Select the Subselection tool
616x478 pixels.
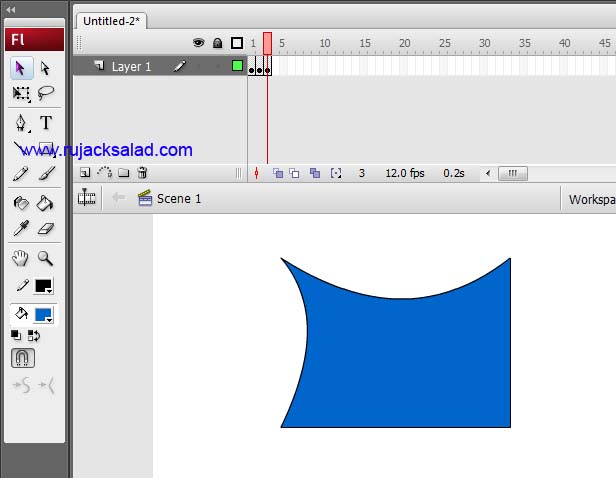[46, 68]
